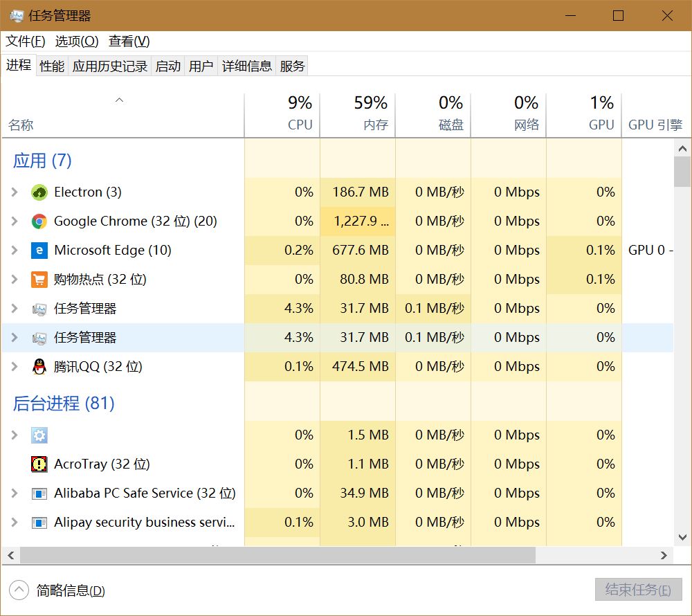Viewport: 692px width, 616px height.
Task: Select the Google Chrome process icon
Action: (x=38, y=221)
